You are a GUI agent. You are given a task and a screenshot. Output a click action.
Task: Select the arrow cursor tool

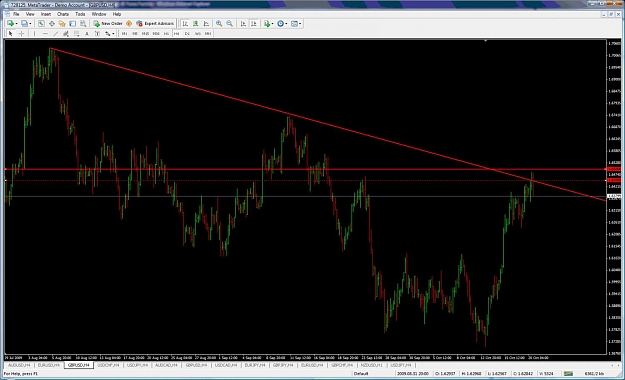point(11,33)
